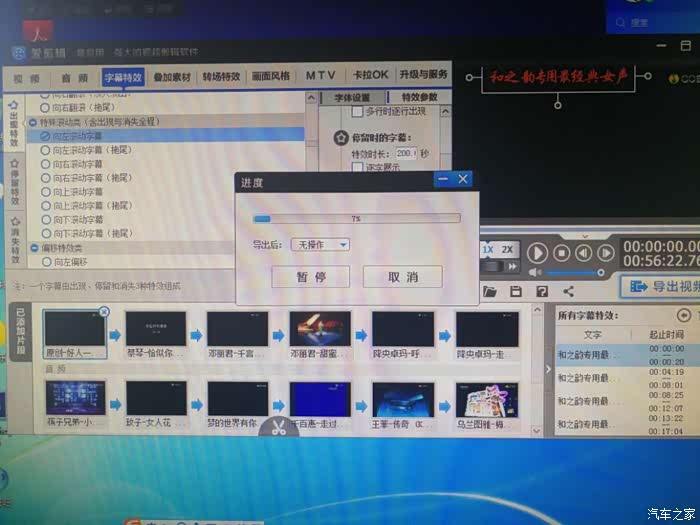
Task: Open the 音频 tab
Action: (75, 78)
